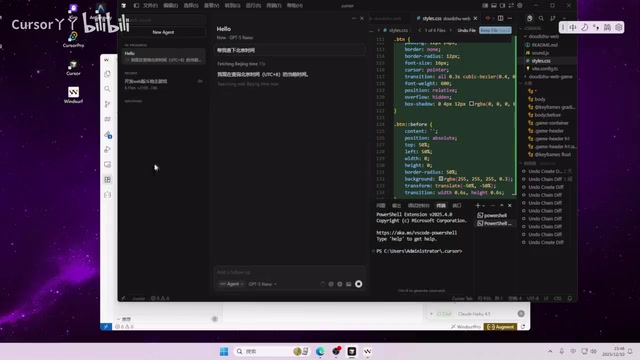Open the 文件 menu

point(150,6)
